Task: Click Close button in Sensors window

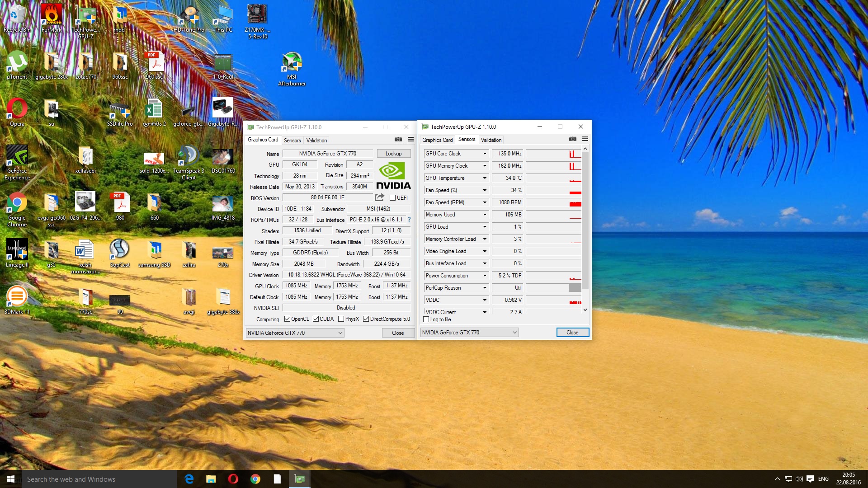Action: (572, 333)
